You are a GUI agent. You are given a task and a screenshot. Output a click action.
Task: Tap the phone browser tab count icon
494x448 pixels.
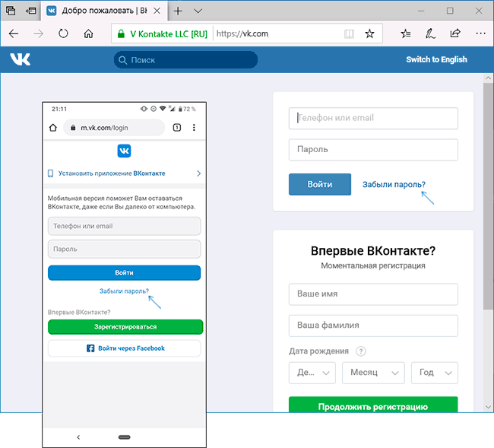point(177,127)
